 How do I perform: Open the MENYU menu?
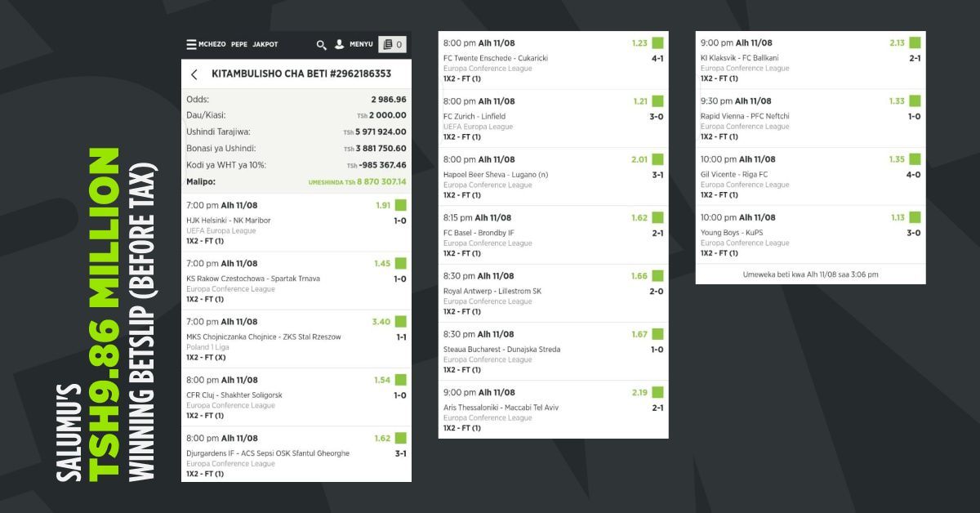[x=361, y=45]
